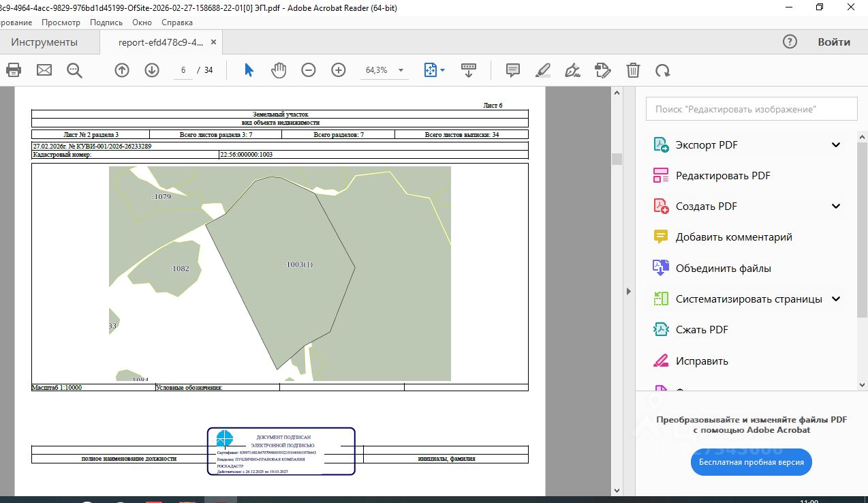The width and height of the screenshot is (868, 503).
Task: Click the tools search field
Action: coord(751,109)
